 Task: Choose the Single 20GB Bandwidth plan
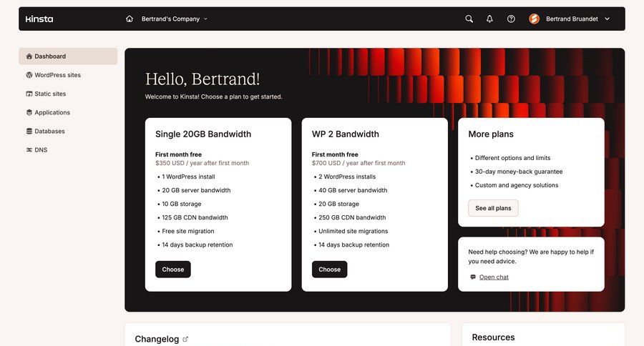172,270
